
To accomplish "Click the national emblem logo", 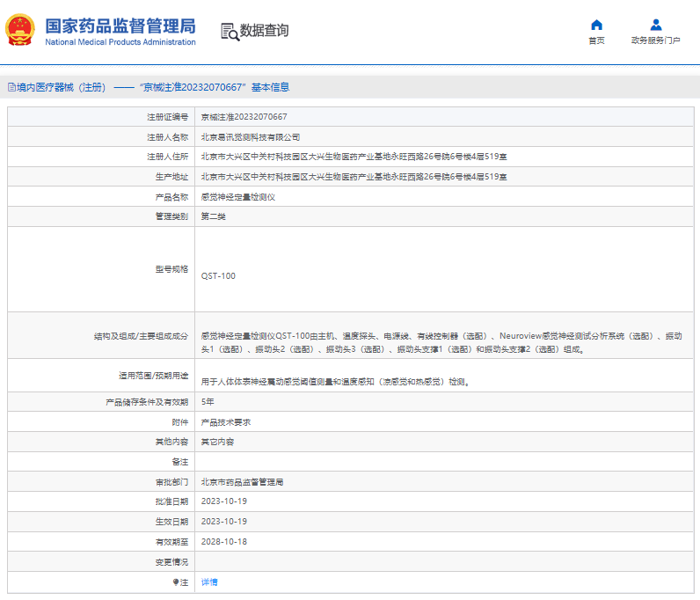I will click(x=19, y=30).
